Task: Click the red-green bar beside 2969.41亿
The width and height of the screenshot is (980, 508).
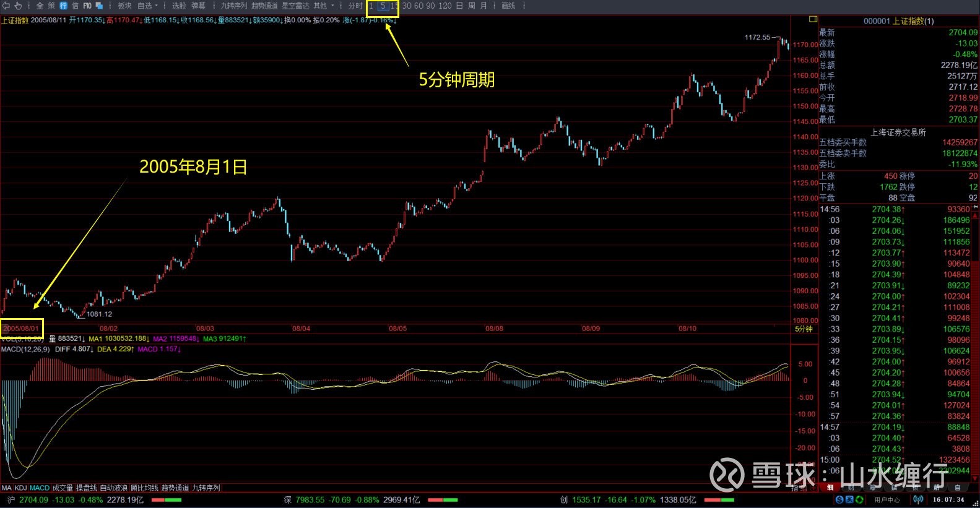Action: (x=443, y=499)
